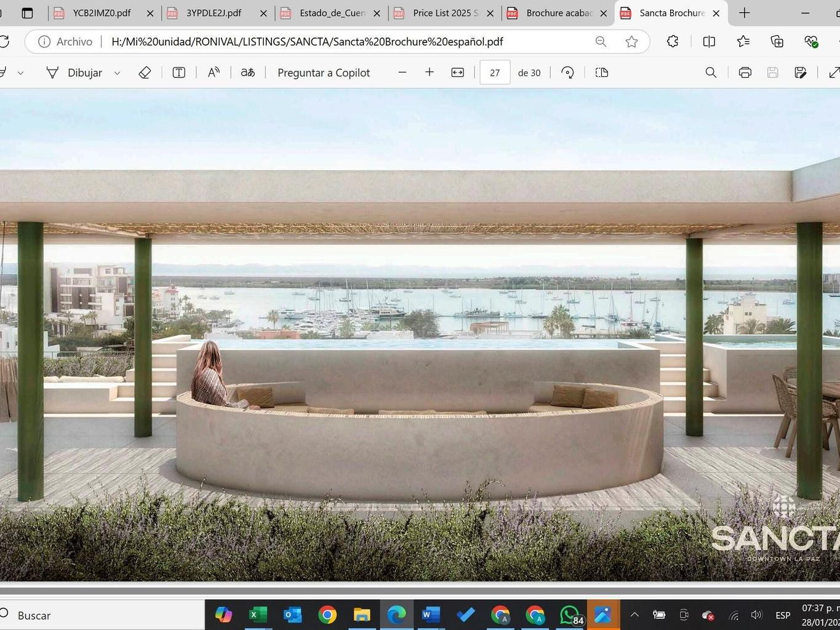Viewport: 840px width, 630px height.
Task: Show hidden system tray icons
Action: (634, 615)
